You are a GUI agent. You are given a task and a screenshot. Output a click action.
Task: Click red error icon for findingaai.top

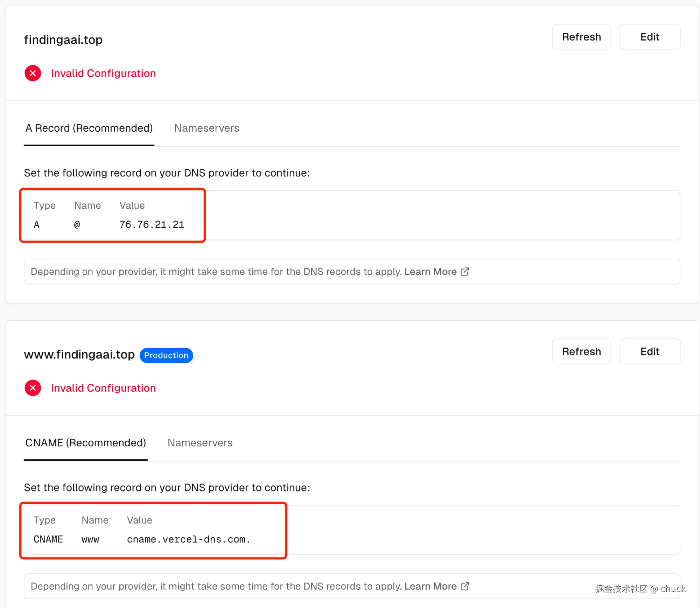tap(33, 73)
